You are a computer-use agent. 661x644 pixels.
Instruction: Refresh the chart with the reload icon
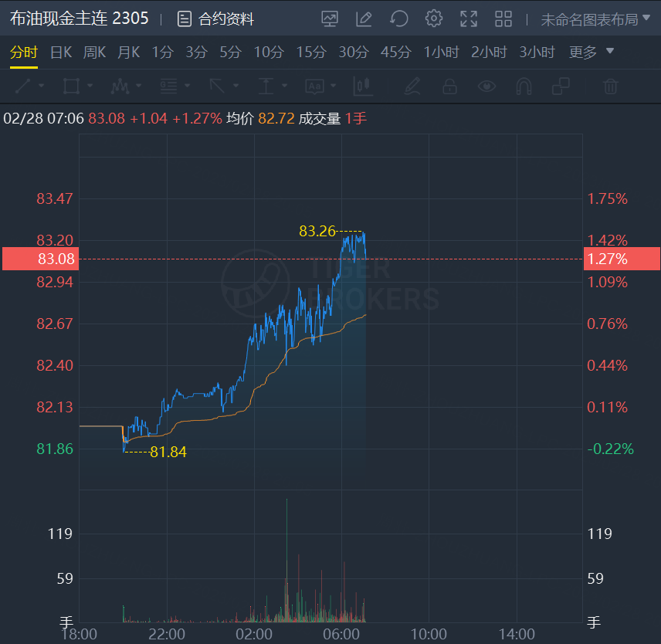click(398, 19)
